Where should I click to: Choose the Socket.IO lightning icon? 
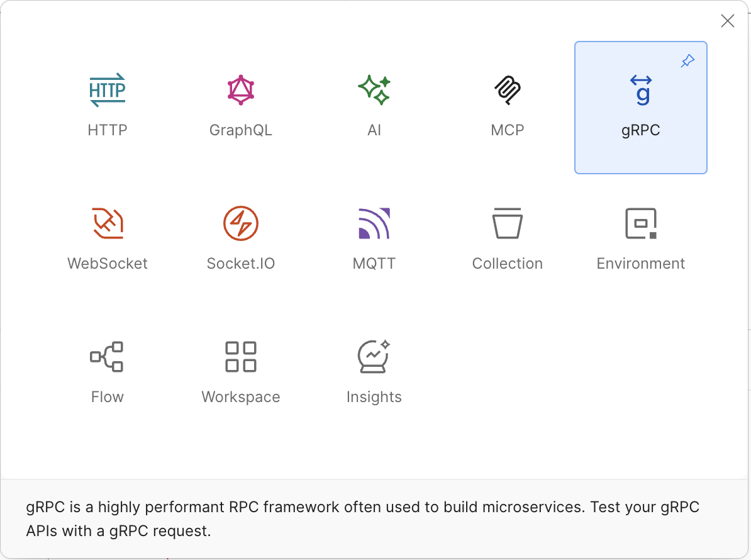(241, 223)
